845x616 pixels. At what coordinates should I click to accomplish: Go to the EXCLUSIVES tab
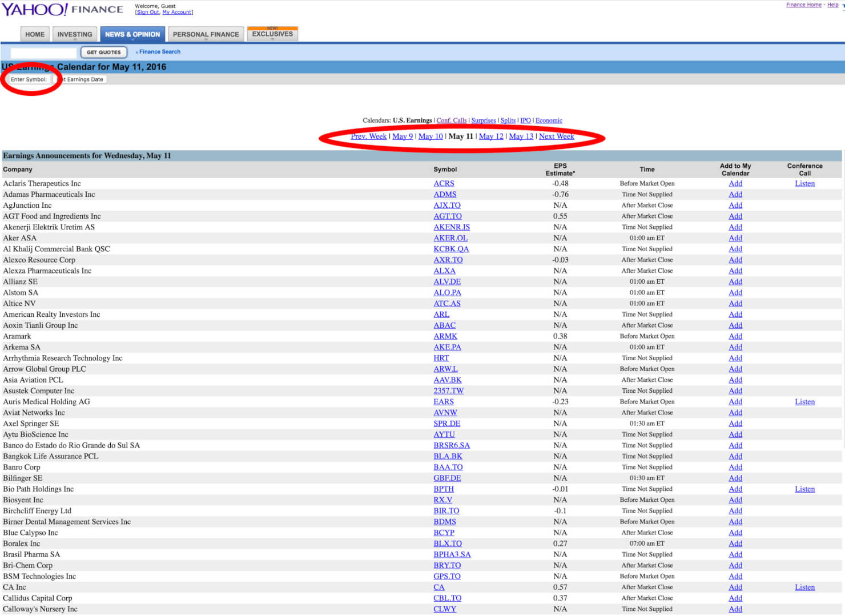pos(272,34)
